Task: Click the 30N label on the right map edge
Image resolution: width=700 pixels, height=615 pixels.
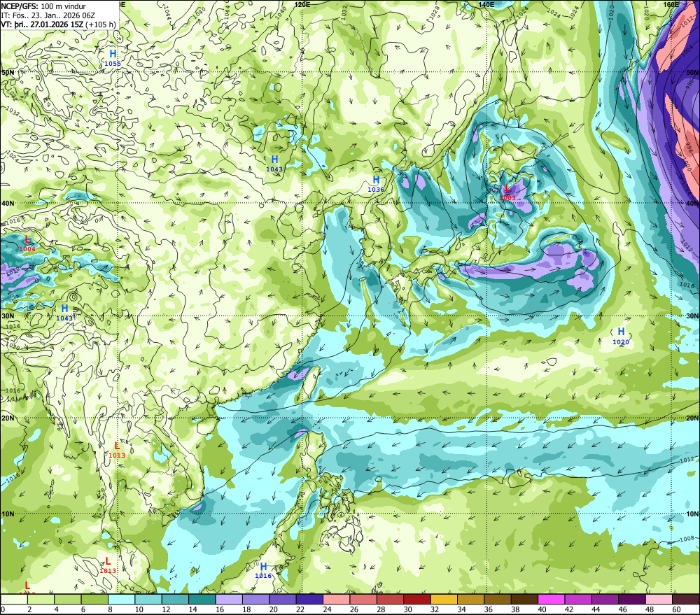Action: pyautogui.click(x=692, y=316)
